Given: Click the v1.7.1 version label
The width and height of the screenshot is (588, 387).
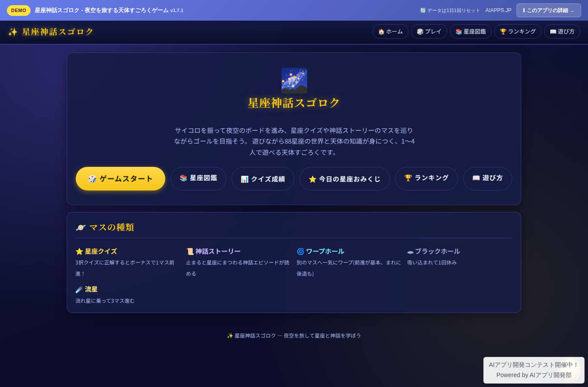Looking at the screenshot, I should tap(177, 10).
